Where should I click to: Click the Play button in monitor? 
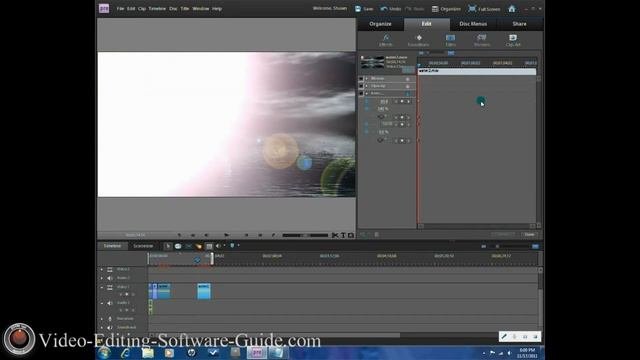coord(227,235)
